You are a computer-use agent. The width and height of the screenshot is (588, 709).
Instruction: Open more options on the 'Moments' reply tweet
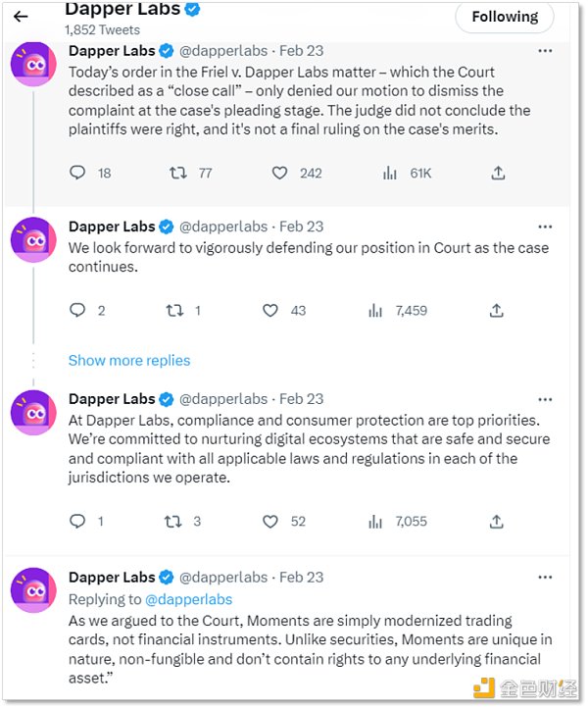(546, 578)
